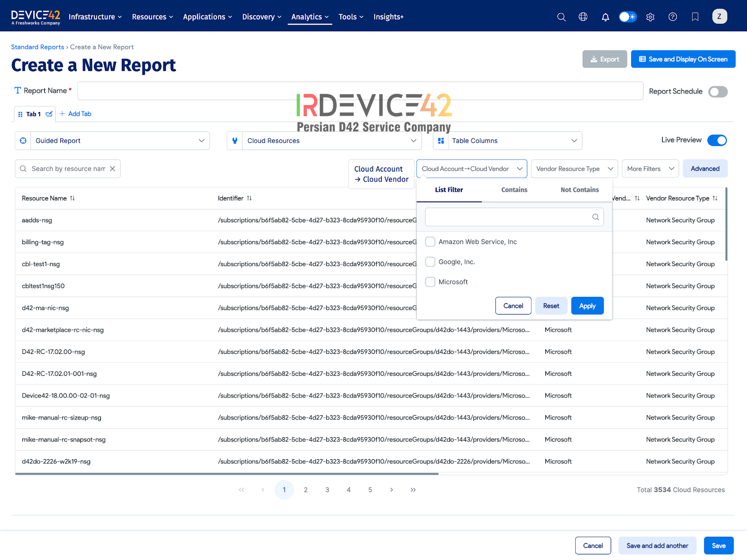Click the bookmark icon in header
The width and height of the screenshot is (747, 560).
pos(695,17)
